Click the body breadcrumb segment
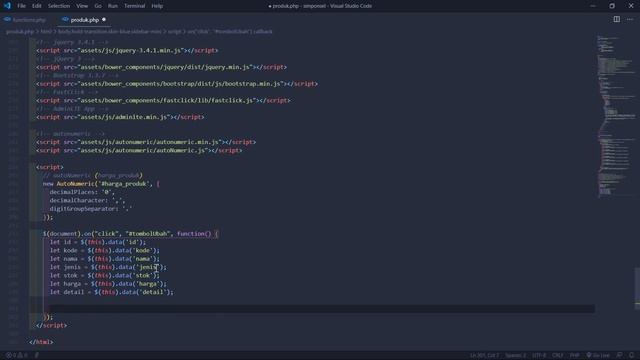 coord(109,31)
